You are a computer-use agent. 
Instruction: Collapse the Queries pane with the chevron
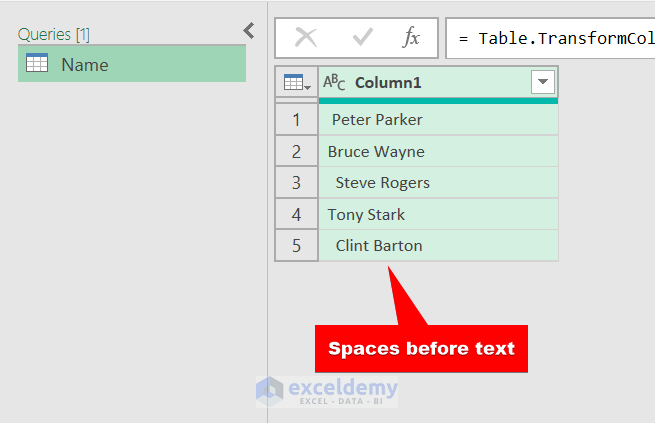[249, 31]
